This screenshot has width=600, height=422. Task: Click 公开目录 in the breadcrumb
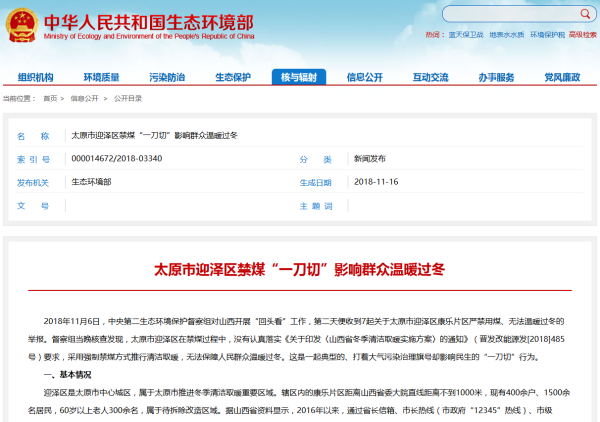pos(127,99)
